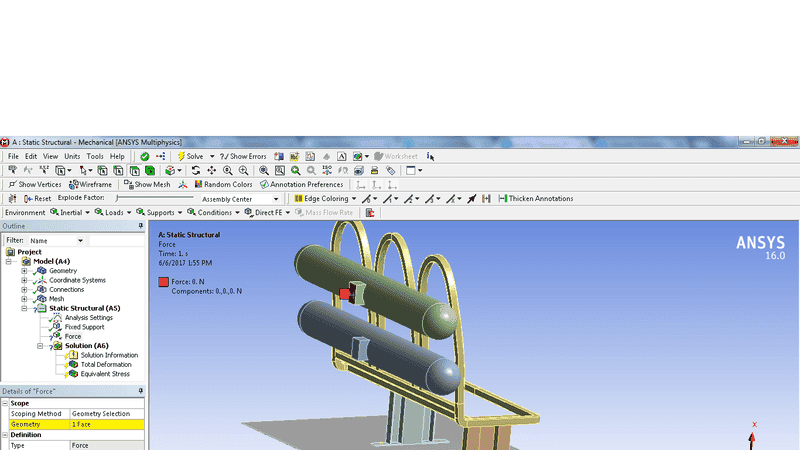Open the Assembly Center dropdown

coord(240,199)
